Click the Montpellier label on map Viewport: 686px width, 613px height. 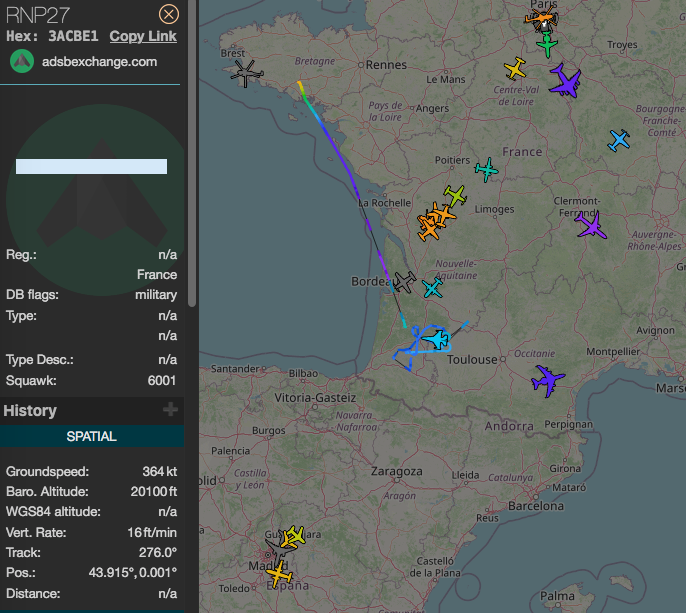[x=613, y=352]
